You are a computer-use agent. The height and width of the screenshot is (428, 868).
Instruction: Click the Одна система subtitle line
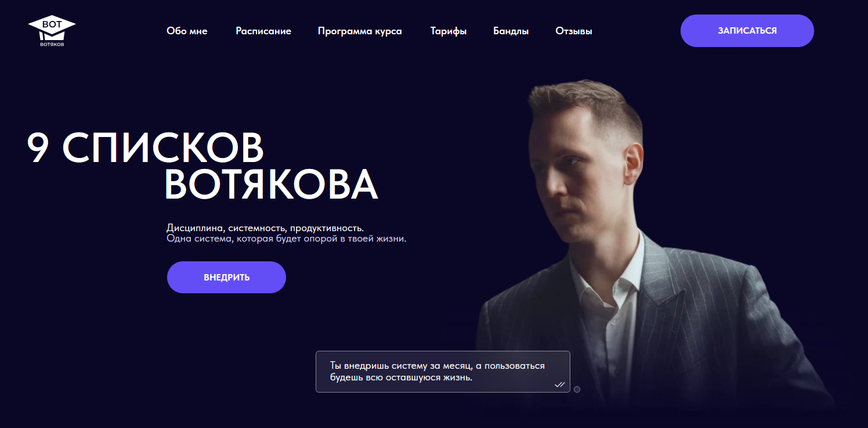coord(287,239)
